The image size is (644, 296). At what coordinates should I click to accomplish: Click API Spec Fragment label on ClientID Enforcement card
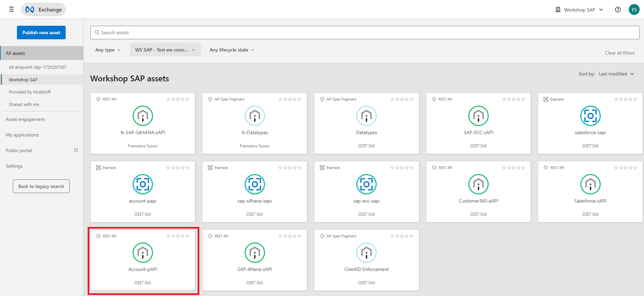click(x=341, y=236)
